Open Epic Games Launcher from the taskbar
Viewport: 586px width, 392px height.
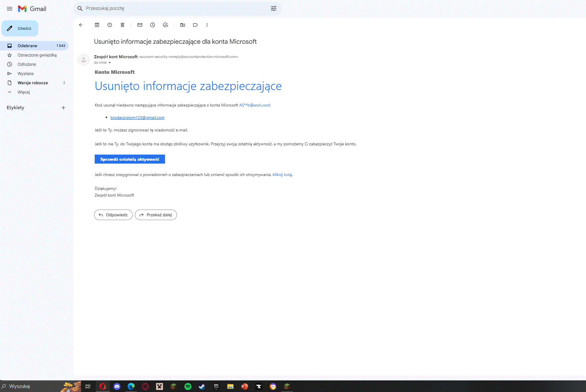tap(216, 386)
